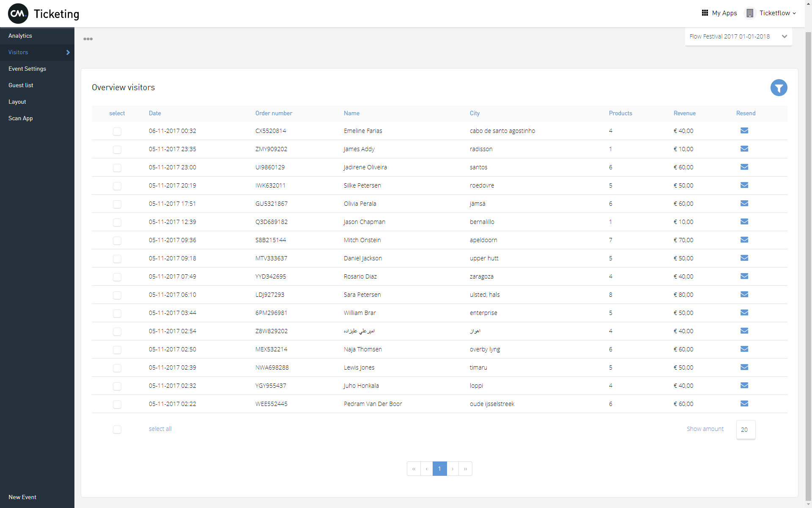Resend email for Jason Chapman order

point(744,221)
